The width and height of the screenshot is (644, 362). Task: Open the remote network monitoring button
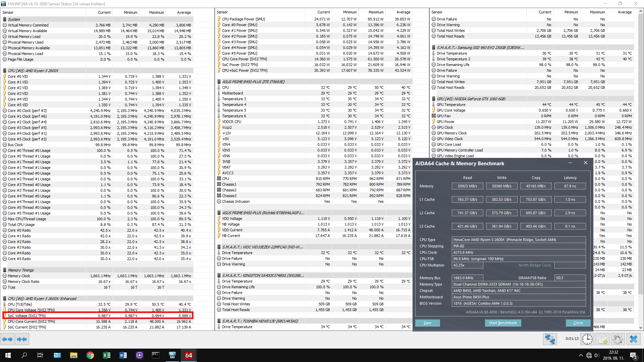tap(550, 339)
